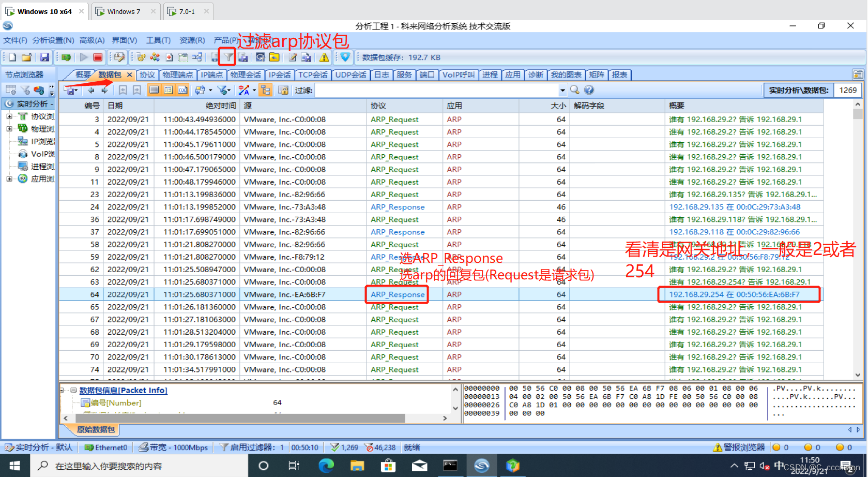Open File Explorer from the taskbar

[x=357, y=466]
